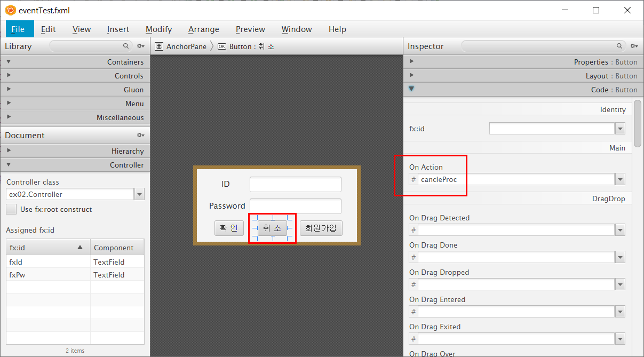Open the Document panel gear menu
Image resolution: width=644 pixels, height=357 pixels.
click(141, 136)
